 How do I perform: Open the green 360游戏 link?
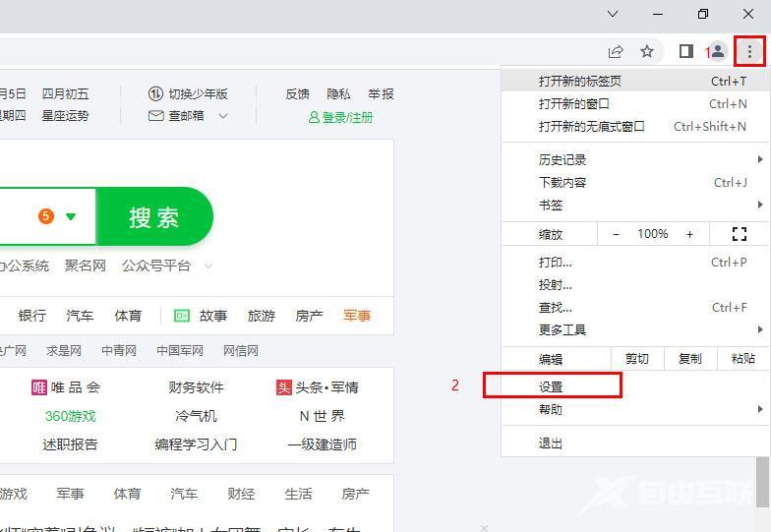click(71, 416)
